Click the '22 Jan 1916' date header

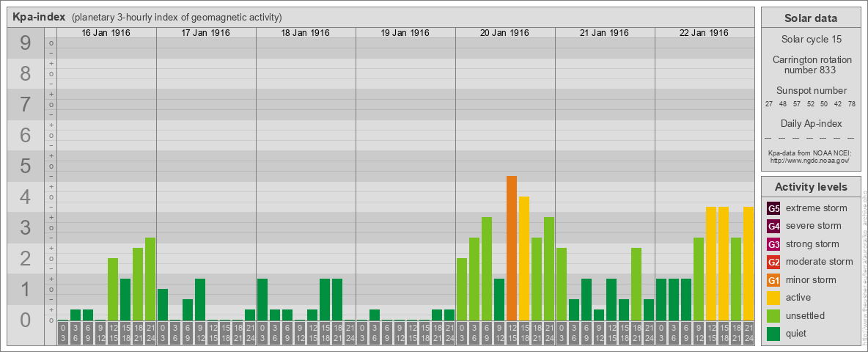[x=704, y=33]
